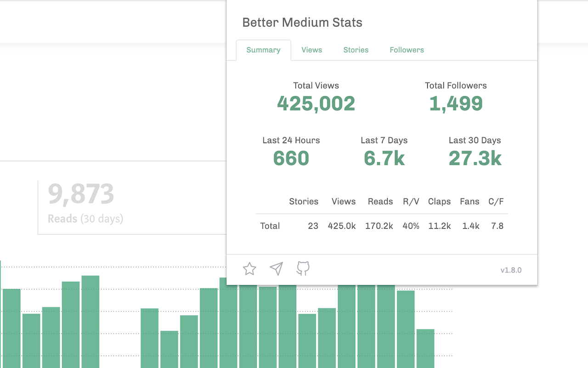The width and height of the screenshot is (588, 368).
Task: Click the 7.8 claps-per-fan cell
Action: [497, 226]
